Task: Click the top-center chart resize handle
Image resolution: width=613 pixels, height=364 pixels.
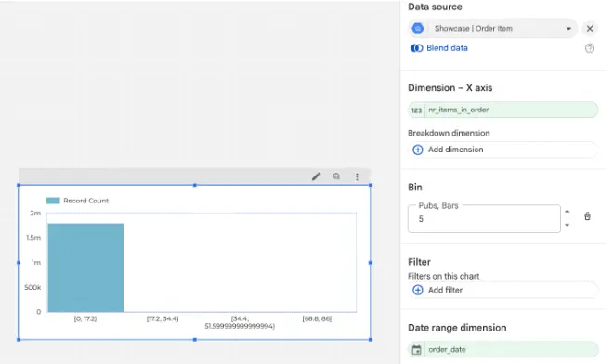Action: click(x=195, y=185)
